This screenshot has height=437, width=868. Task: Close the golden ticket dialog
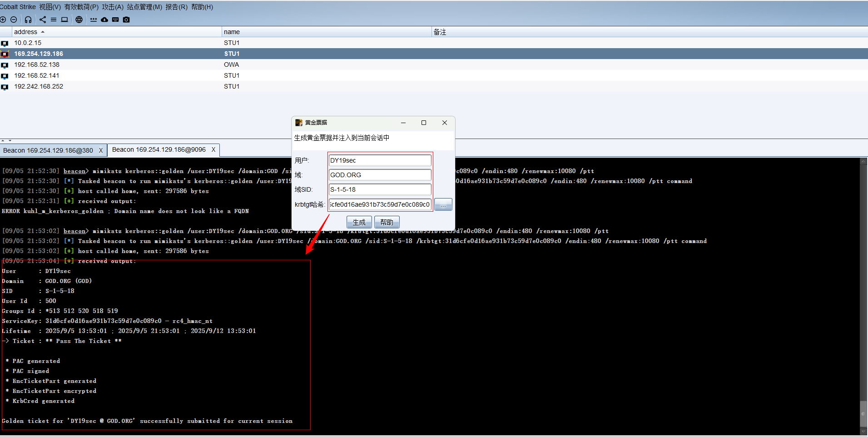[x=445, y=123]
